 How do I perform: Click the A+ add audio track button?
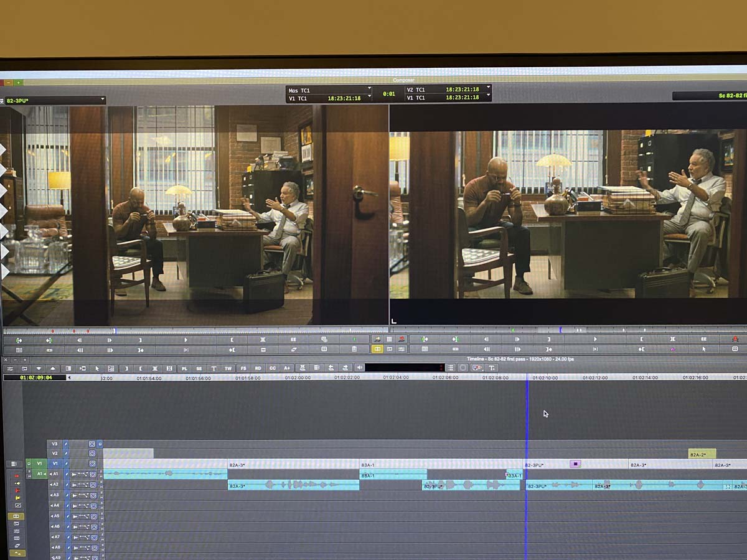point(287,368)
